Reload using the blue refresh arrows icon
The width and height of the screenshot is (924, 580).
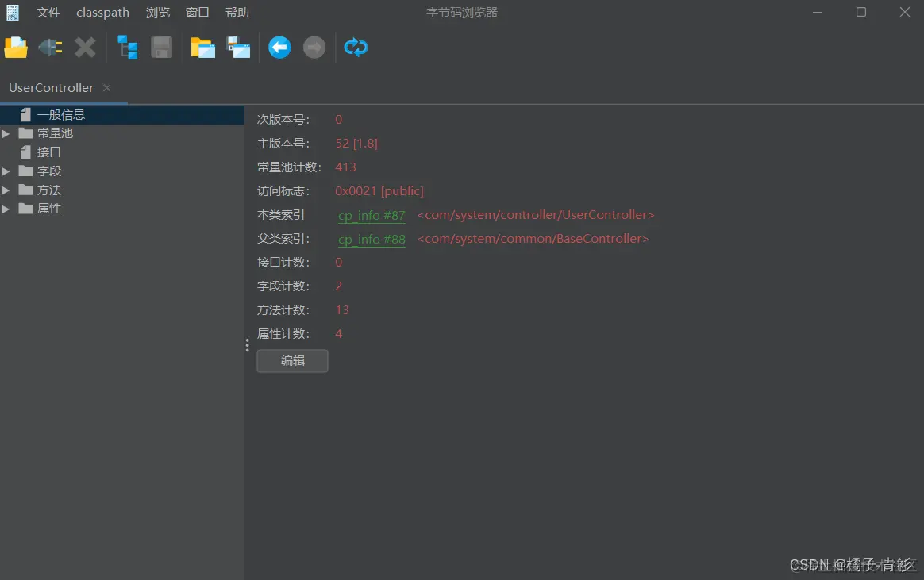click(x=356, y=47)
